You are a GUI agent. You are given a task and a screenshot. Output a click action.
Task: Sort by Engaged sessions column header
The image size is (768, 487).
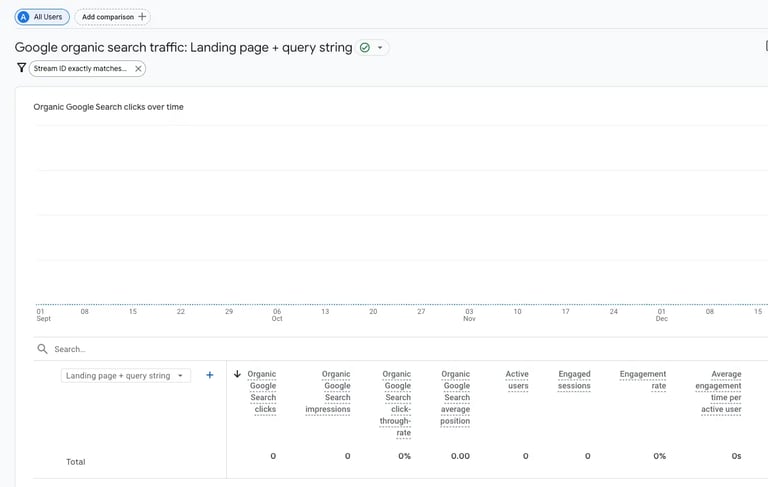point(574,380)
